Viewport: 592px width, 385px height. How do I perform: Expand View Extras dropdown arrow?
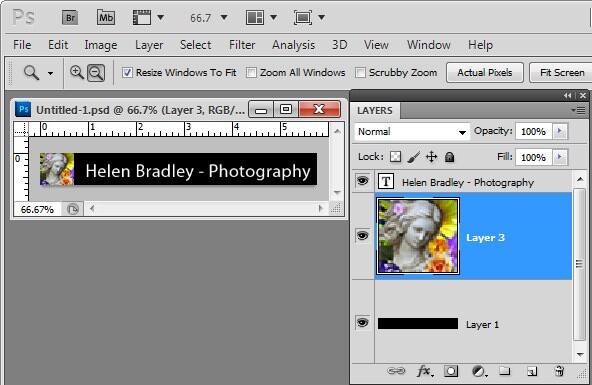point(160,17)
